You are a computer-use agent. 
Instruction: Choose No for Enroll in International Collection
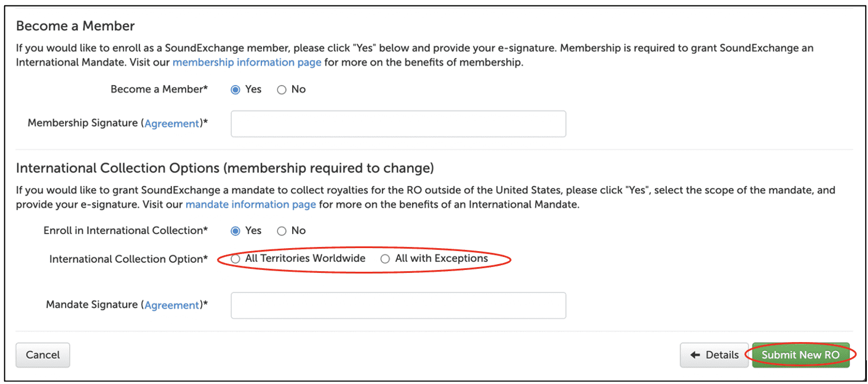[282, 231]
